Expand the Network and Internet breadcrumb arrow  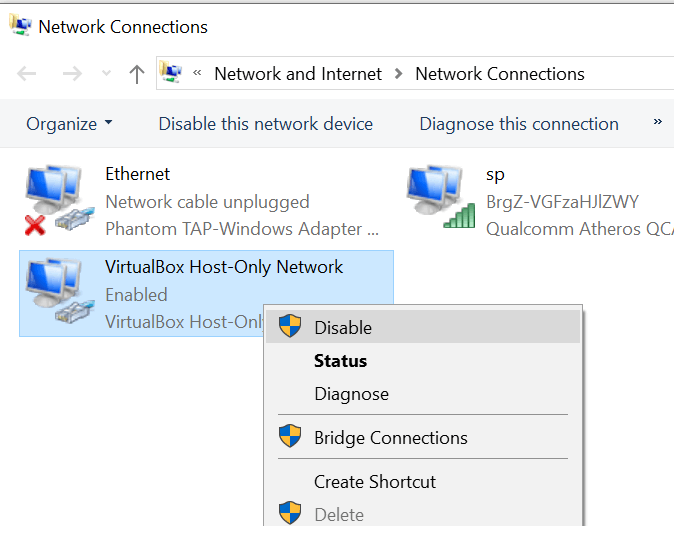point(399,74)
